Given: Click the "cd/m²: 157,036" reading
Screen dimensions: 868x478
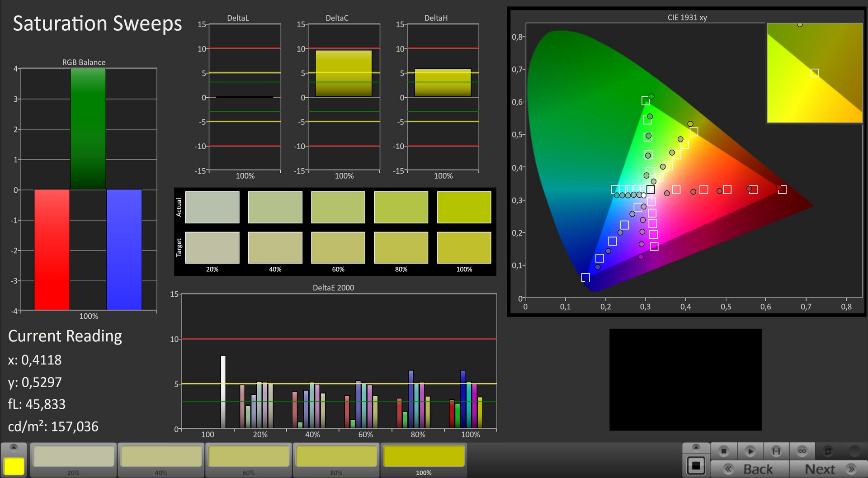Looking at the screenshot, I should 53,426.
